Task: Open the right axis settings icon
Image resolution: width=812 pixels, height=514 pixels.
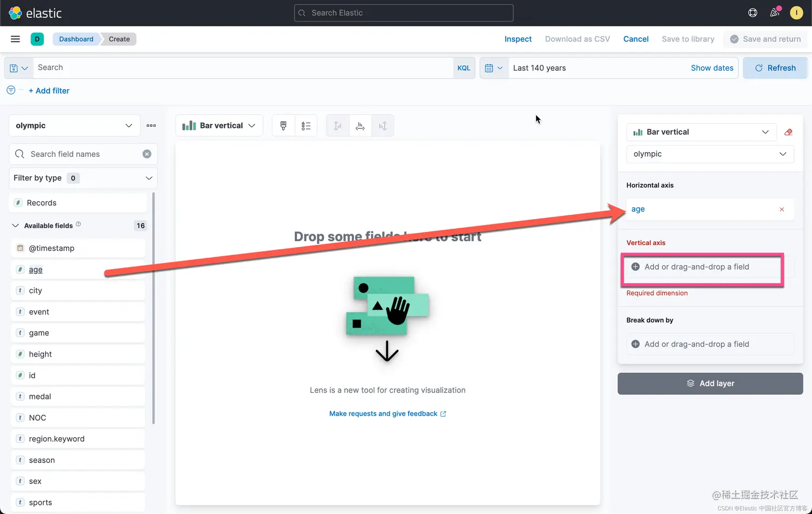Action: (383, 126)
